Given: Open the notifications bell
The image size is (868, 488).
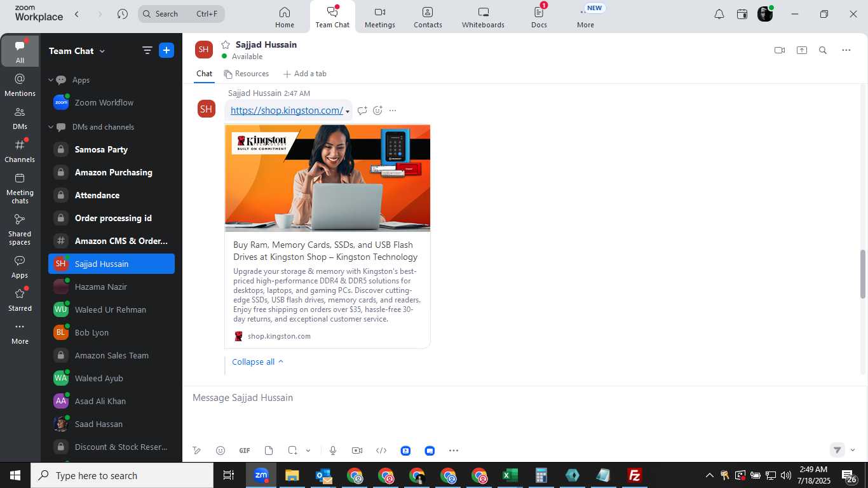Looking at the screenshot, I should 719,14.
